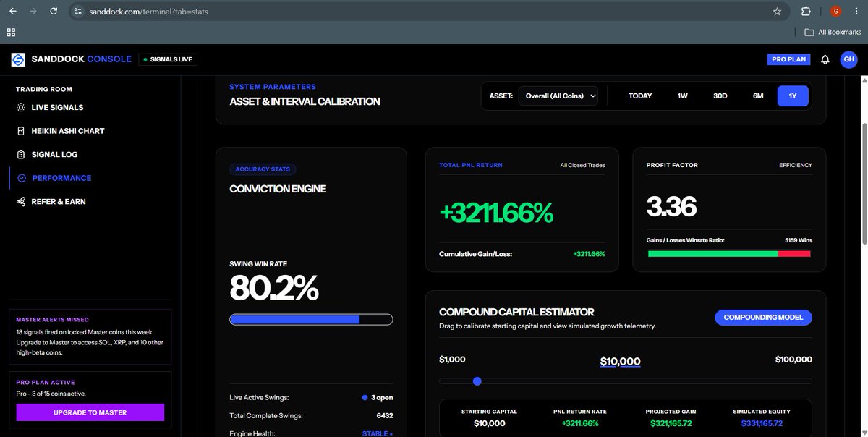
Task: Open the browser extensions puzzle icon
Action: (x=806, y=12)
